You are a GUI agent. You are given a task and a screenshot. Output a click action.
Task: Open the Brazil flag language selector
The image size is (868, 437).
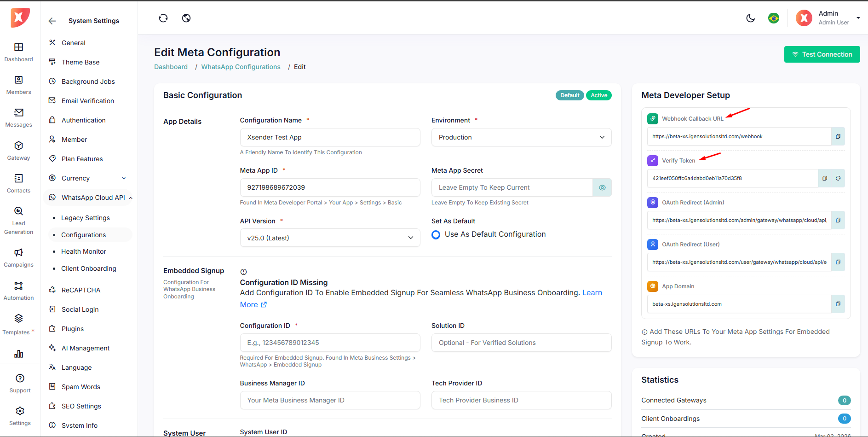click(x=773, y=18)
